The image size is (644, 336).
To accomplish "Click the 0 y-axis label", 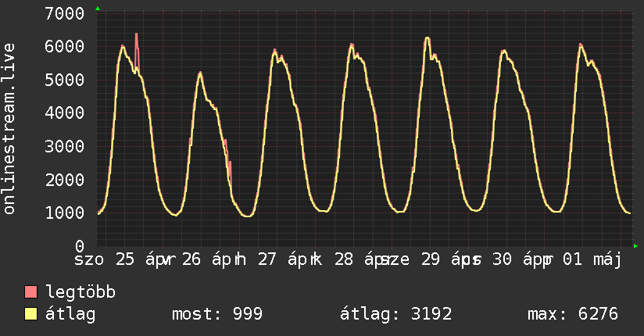I will (x=80, y=246).
